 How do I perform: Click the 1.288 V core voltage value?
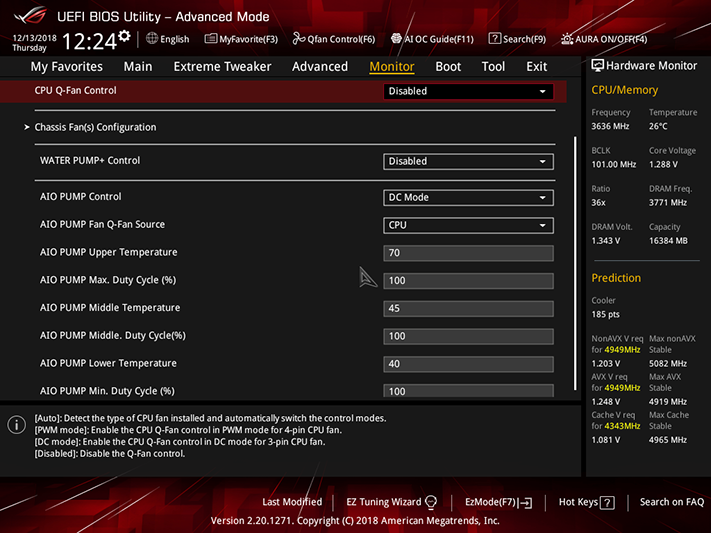663,164
